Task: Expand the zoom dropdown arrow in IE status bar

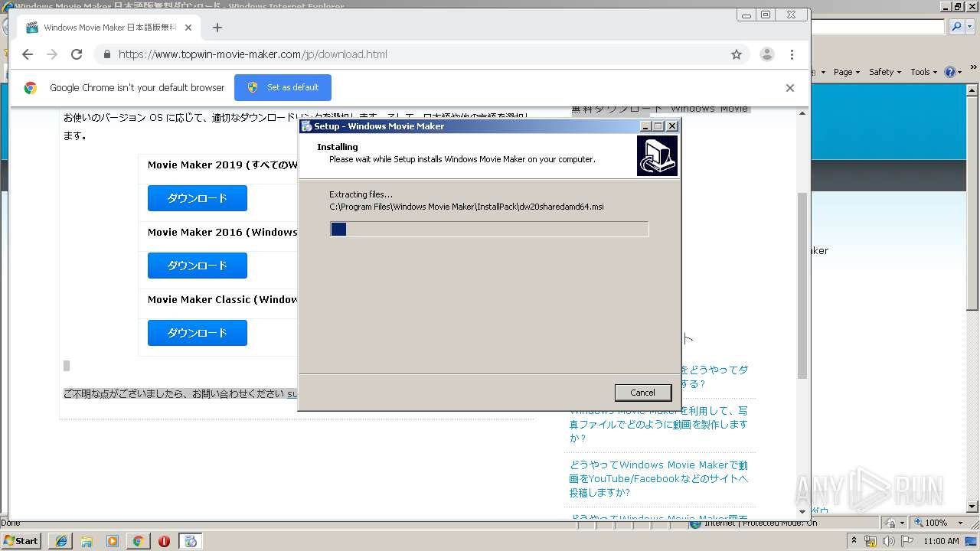Action: [959, 523]
